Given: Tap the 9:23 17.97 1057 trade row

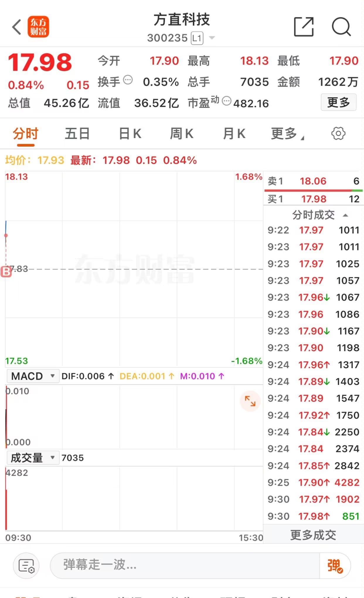Looking at the screenshot, I should tap(313, 281).
